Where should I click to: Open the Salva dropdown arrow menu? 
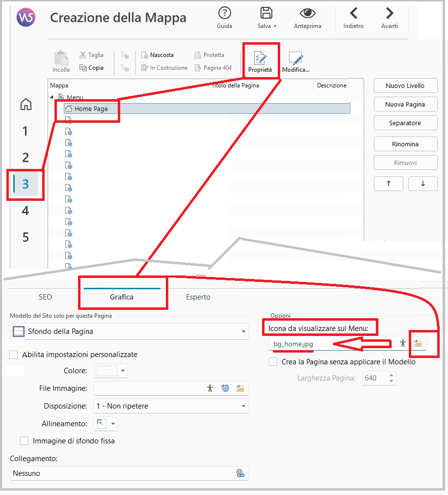point(275,26)
